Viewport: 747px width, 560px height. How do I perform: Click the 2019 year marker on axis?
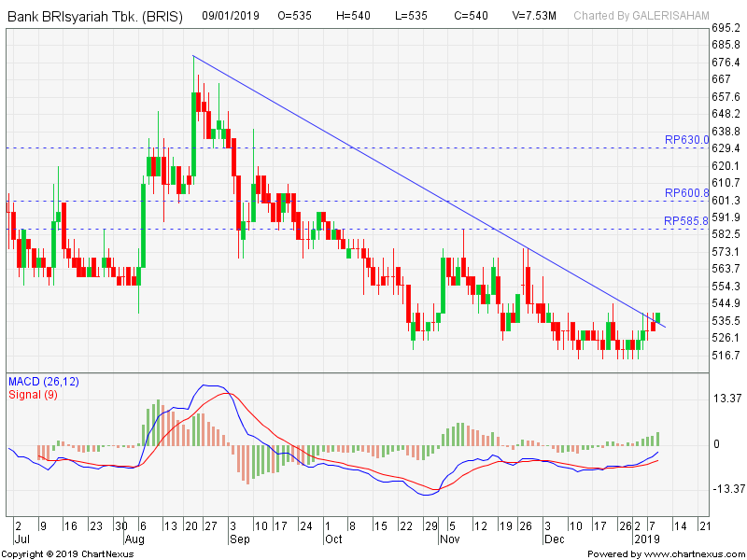(x=646, y=539)
